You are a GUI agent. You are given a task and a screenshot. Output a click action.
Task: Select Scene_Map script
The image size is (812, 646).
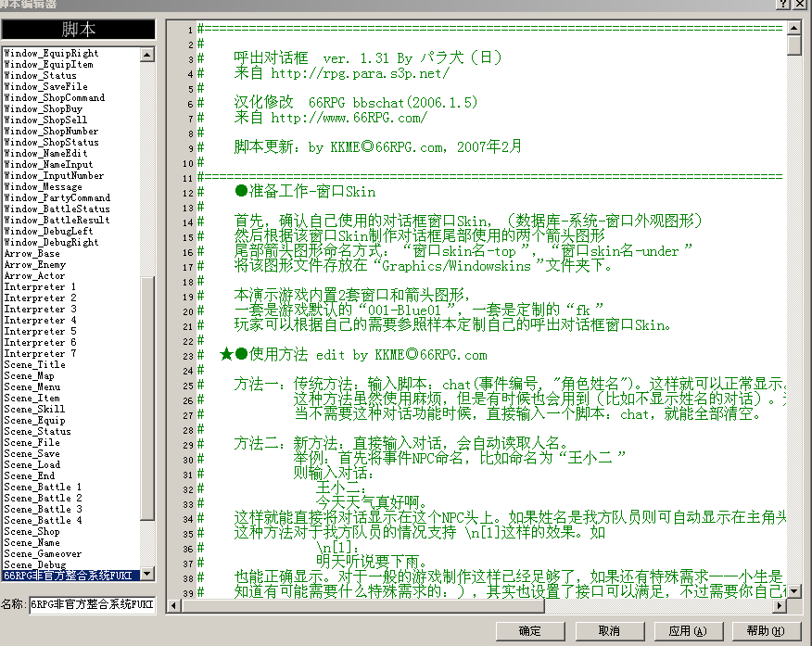tap(29, 375)
